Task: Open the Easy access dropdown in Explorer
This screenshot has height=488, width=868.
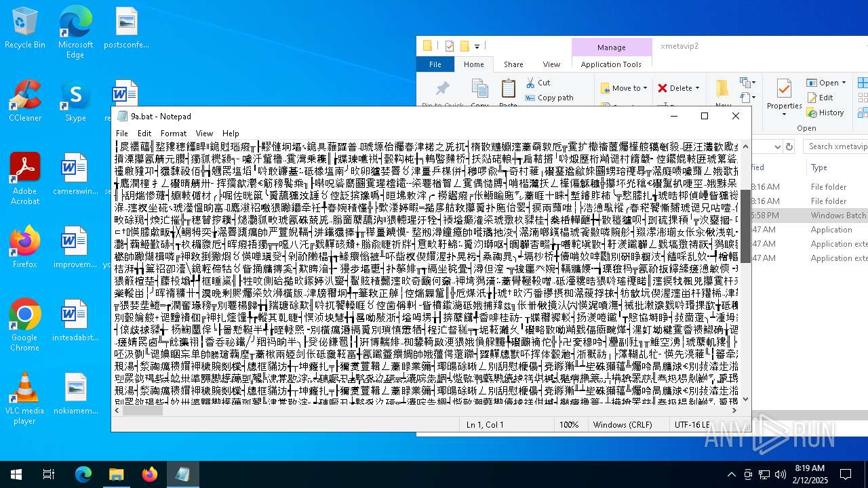Action: pyautogui.click(x=747, y=98)
